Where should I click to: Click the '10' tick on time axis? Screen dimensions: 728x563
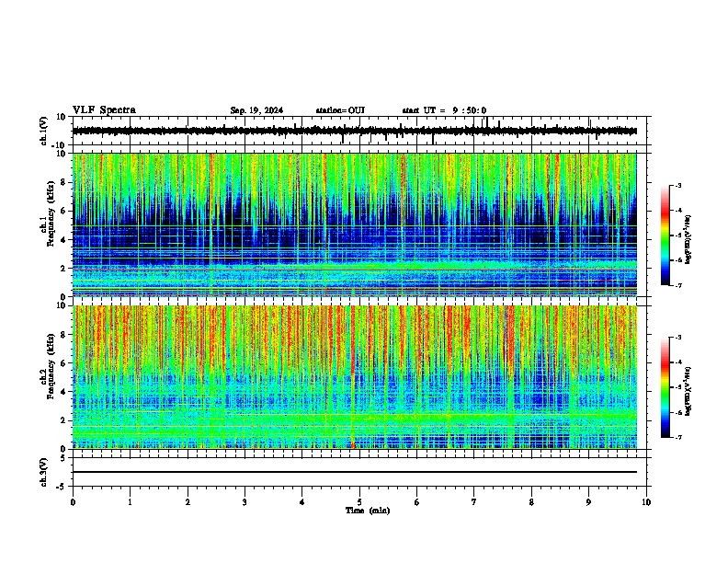646,502
